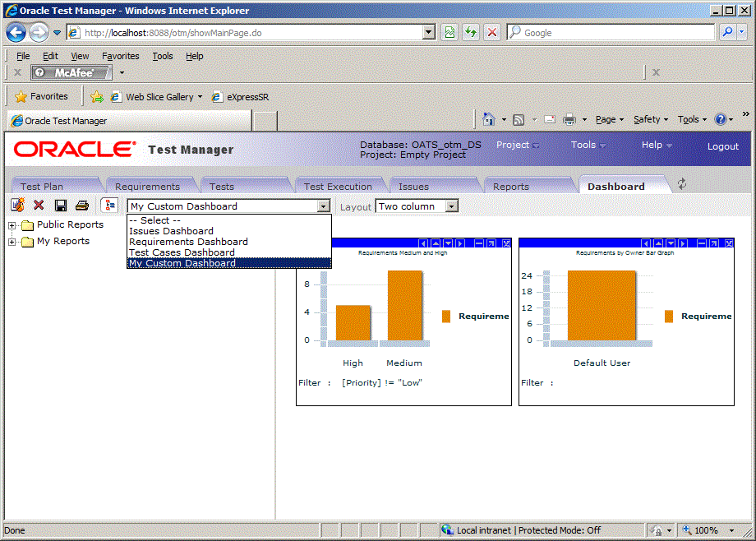
Task: Open the Tools menu in Oracle header
Action: [588, 145]
